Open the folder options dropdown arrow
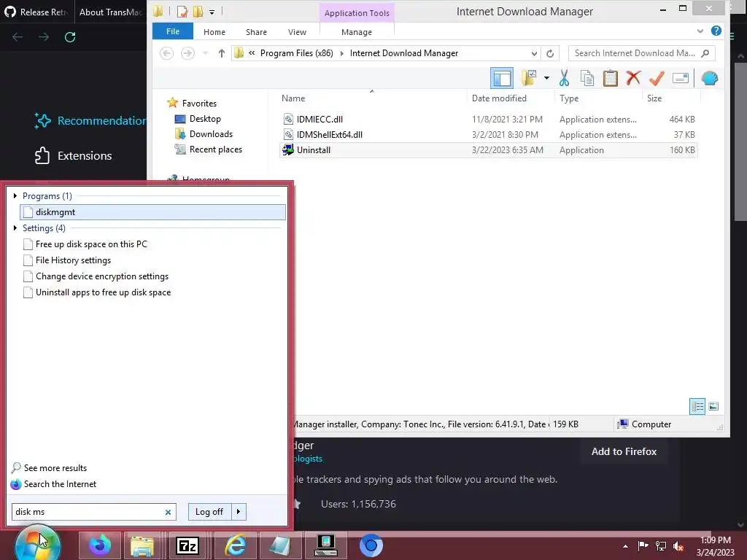The width and height of the screenshot is (747, 560). click(546, 78)
